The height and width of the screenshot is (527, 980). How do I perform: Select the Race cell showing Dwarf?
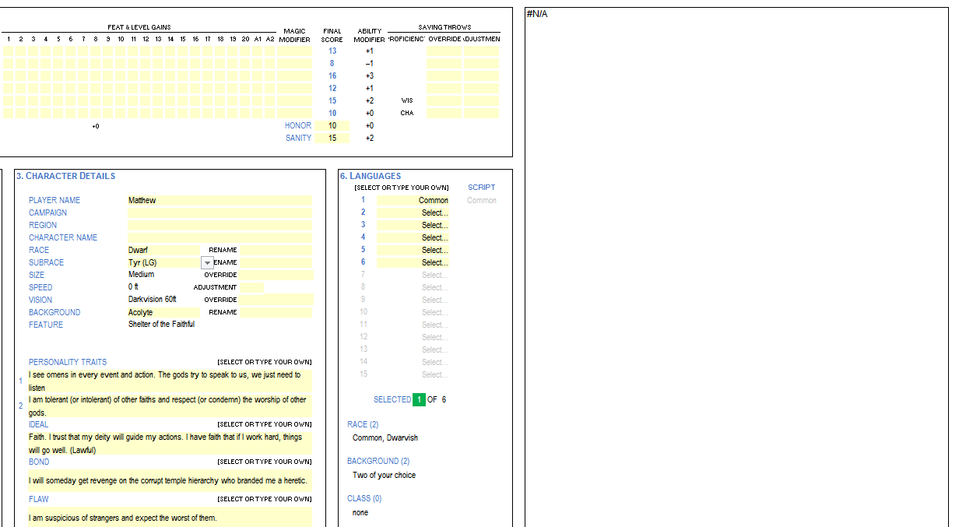163,250
